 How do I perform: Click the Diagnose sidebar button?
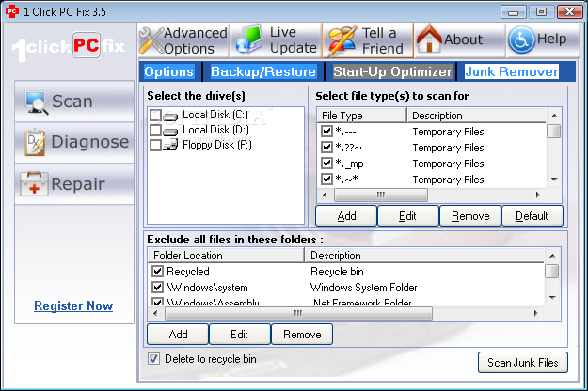pos(74,142)
